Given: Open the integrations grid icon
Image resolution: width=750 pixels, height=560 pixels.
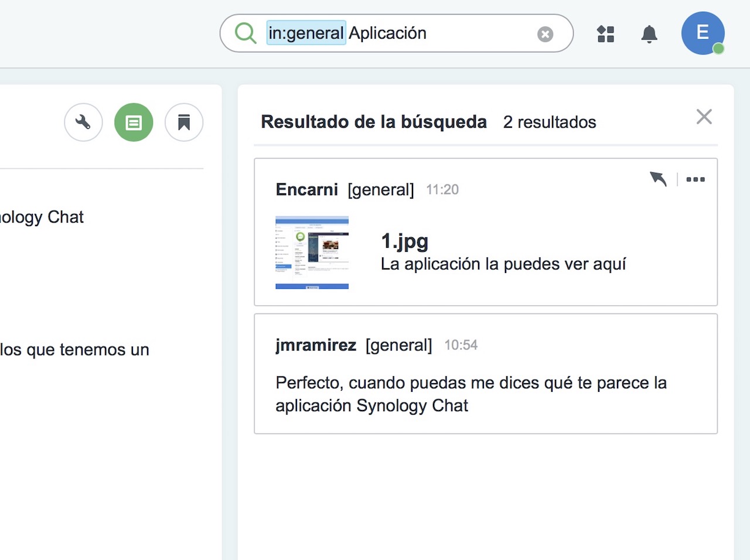Looking at the screenshot, I should point(605,34).
